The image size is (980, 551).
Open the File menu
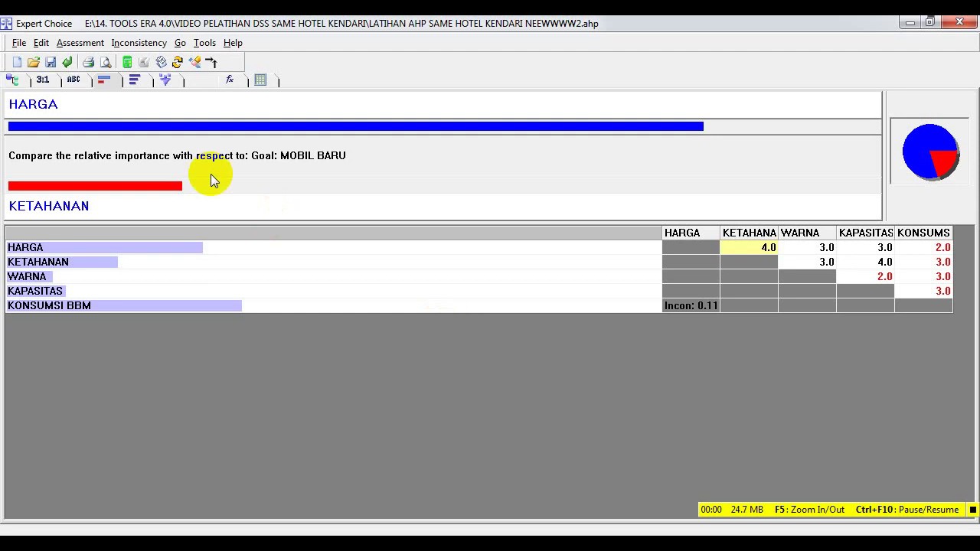[x=19, y=43]
